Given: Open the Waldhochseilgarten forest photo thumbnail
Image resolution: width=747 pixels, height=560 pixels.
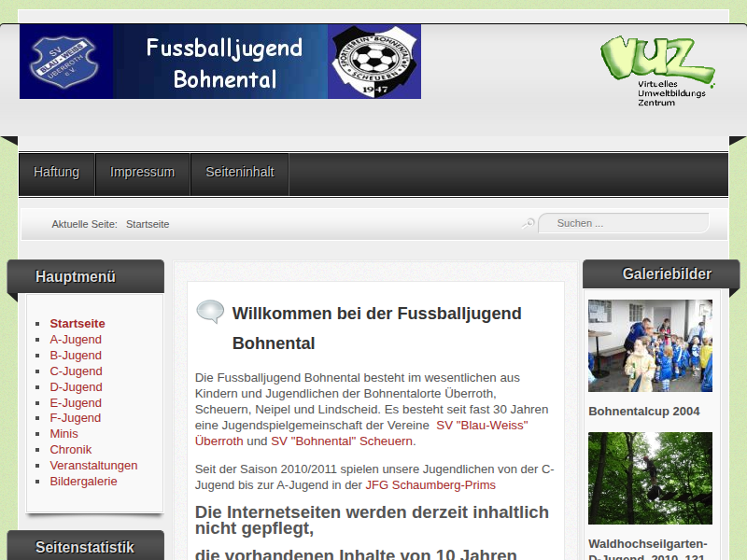Looking at the screenshot, I should [650, 478].
